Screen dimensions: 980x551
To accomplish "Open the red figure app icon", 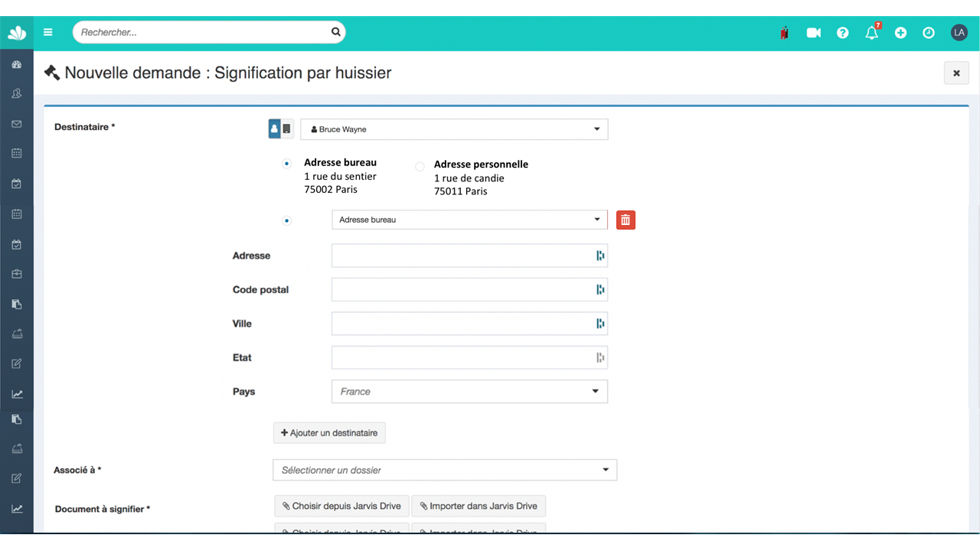I will click(x=784, y=33).
